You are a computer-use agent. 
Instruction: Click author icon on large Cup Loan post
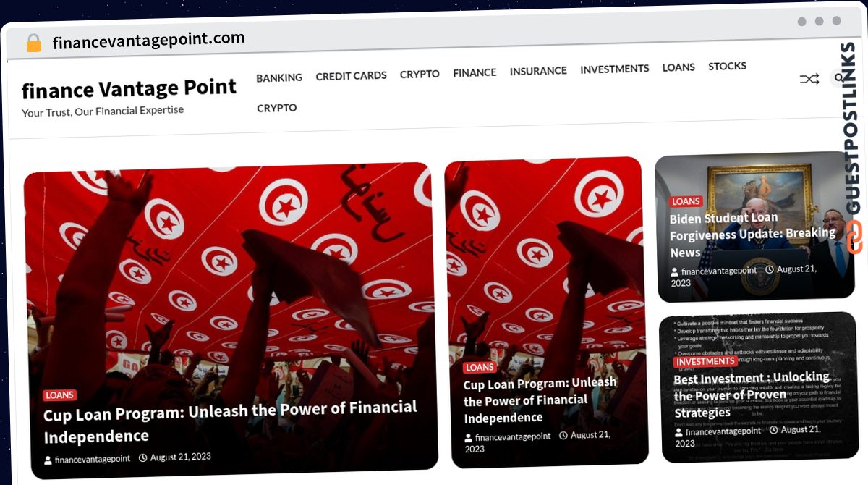pos(48,460)
